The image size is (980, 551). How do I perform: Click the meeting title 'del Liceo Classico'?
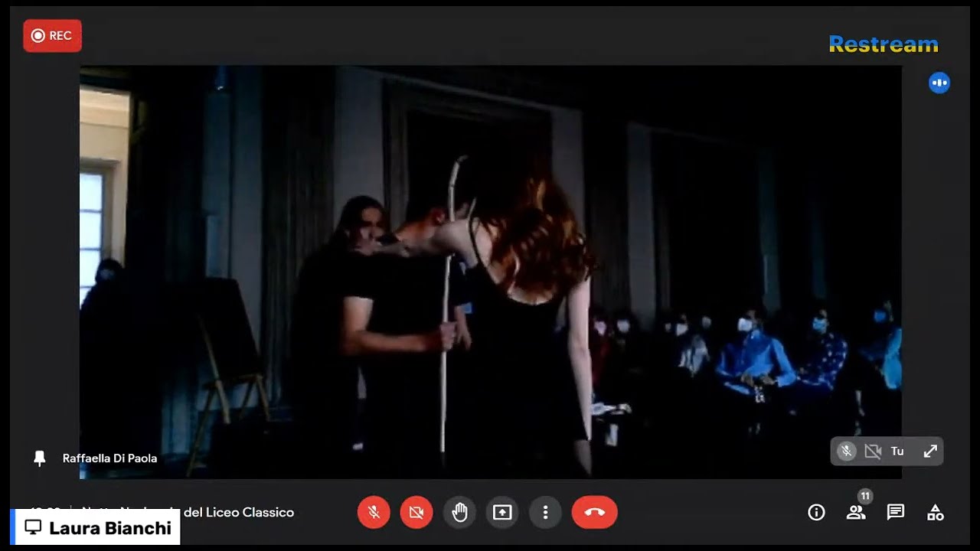pos(239,513)
